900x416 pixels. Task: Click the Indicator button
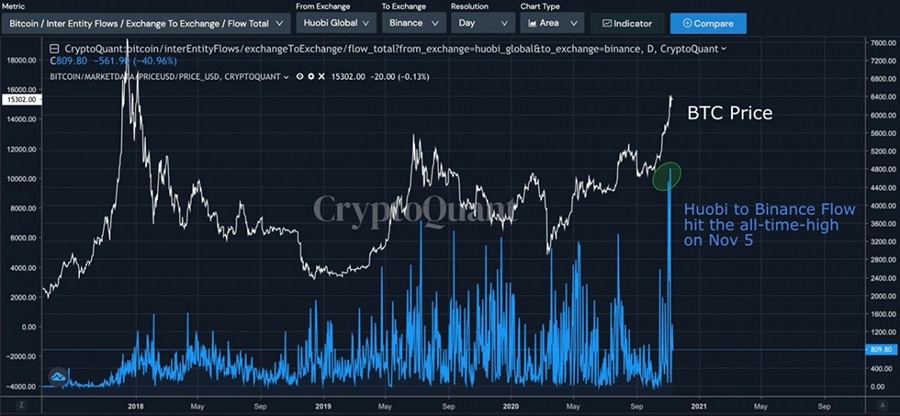pos(627,24)
